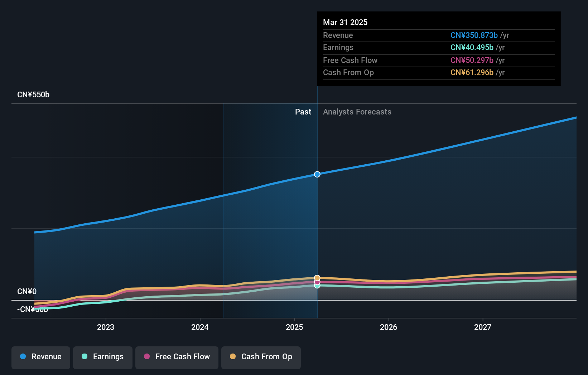Click the blue Revenue data point marker

(317, 174)
